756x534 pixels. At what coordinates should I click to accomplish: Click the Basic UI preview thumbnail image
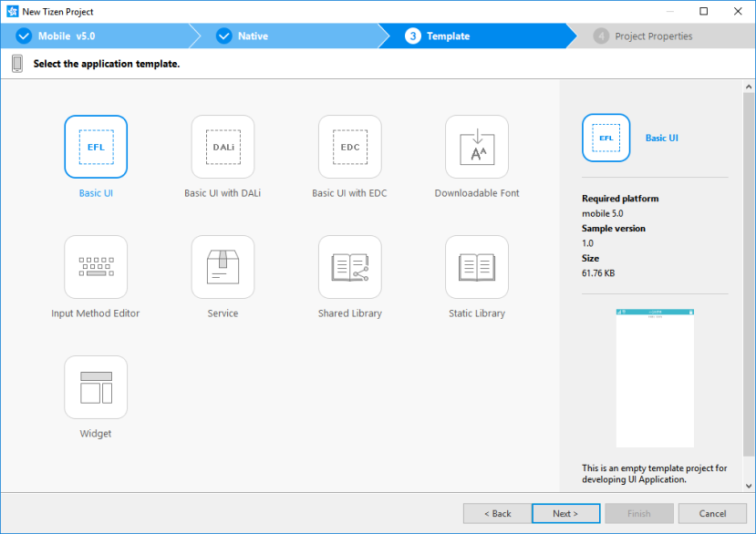(x=654, y=376)
